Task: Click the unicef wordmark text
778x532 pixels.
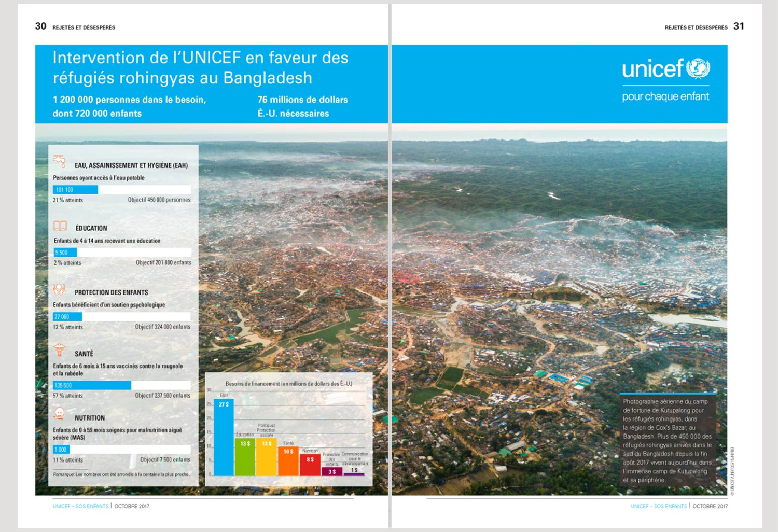Action: [653, 69]
